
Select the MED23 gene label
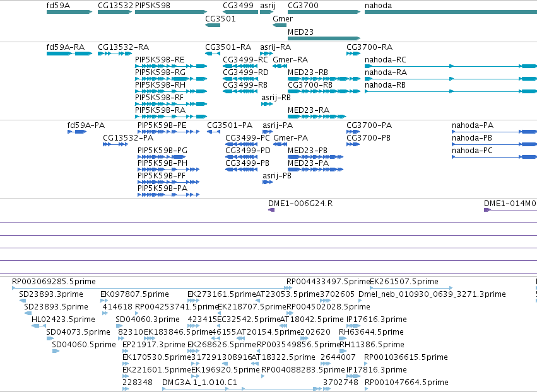pos(300,32)
